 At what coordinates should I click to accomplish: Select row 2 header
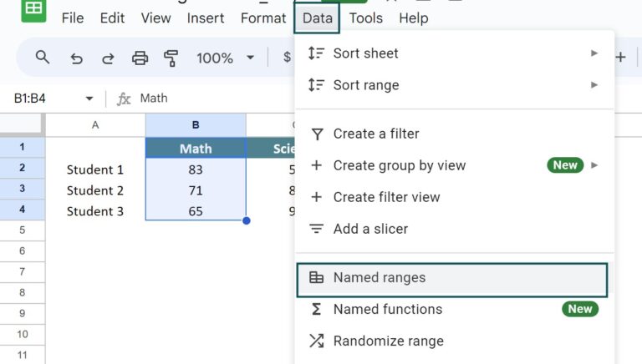(x=22, y=168)
